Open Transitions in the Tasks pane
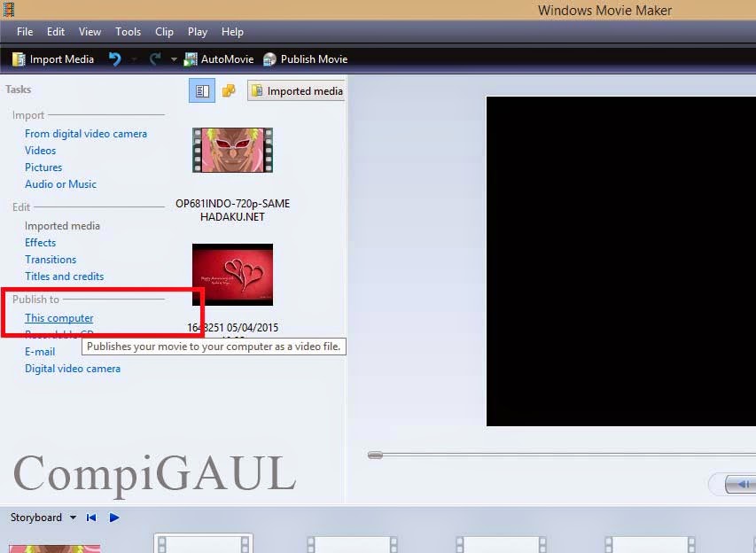Viewport: 756px width, 553px height. [51, 260]
